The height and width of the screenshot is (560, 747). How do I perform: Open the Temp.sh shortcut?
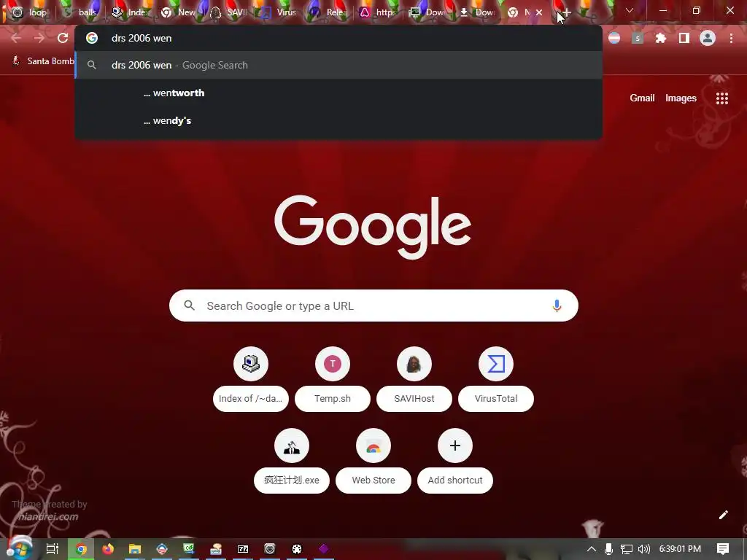[333, 381]
